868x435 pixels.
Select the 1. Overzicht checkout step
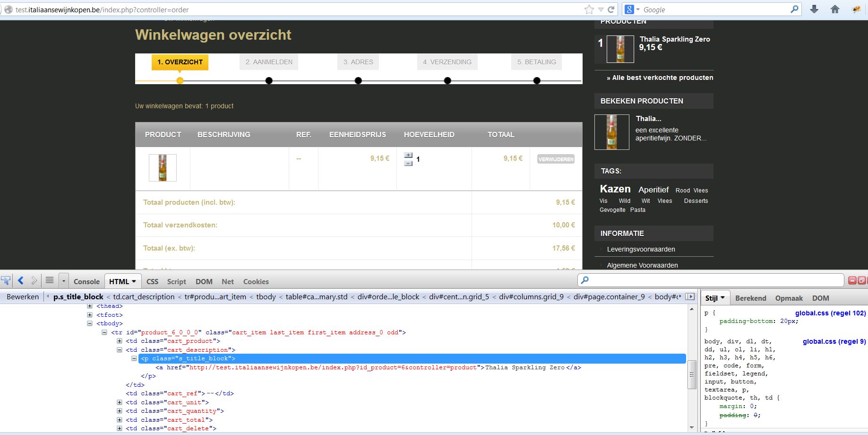pos(180,62)
